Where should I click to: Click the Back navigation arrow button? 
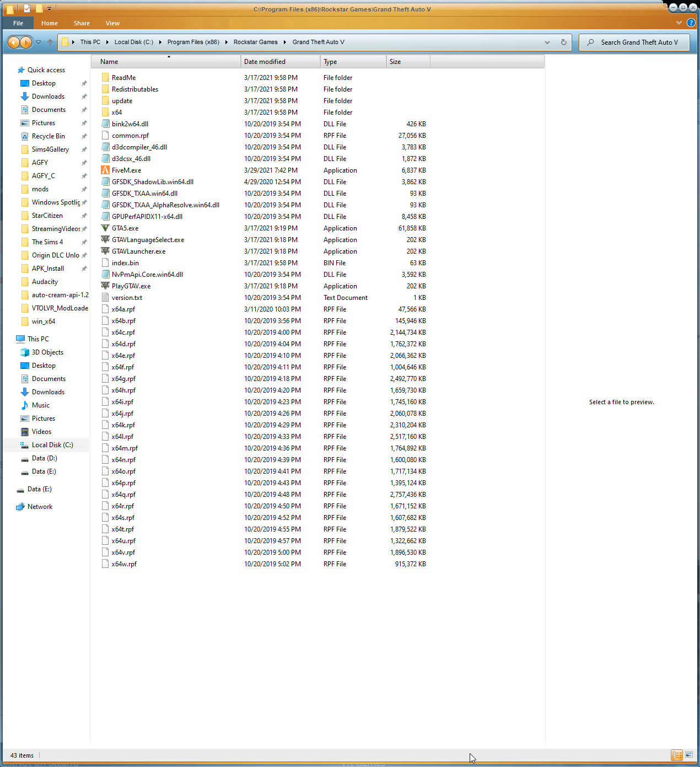pyautogui.click(x=14, y=42)
